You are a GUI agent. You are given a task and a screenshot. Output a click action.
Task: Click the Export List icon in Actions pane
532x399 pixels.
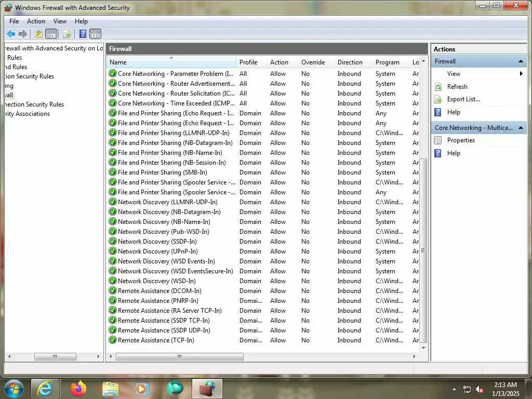438,99
